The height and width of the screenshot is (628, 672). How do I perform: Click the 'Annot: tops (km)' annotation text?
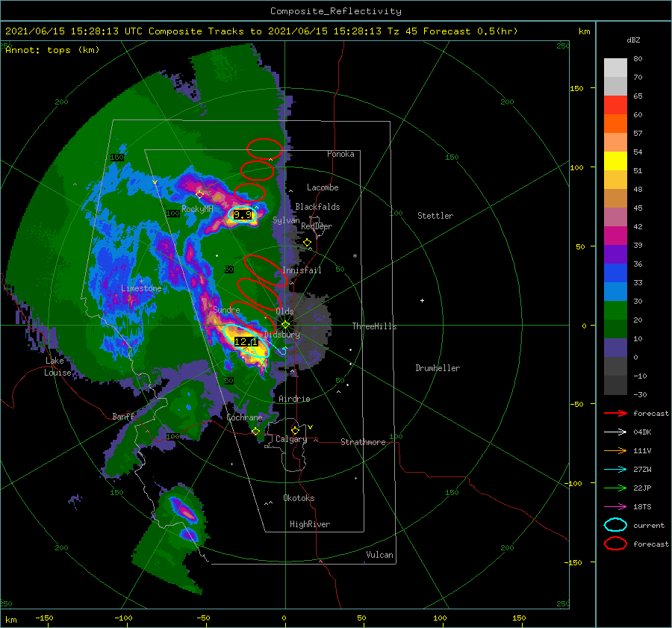52,50
